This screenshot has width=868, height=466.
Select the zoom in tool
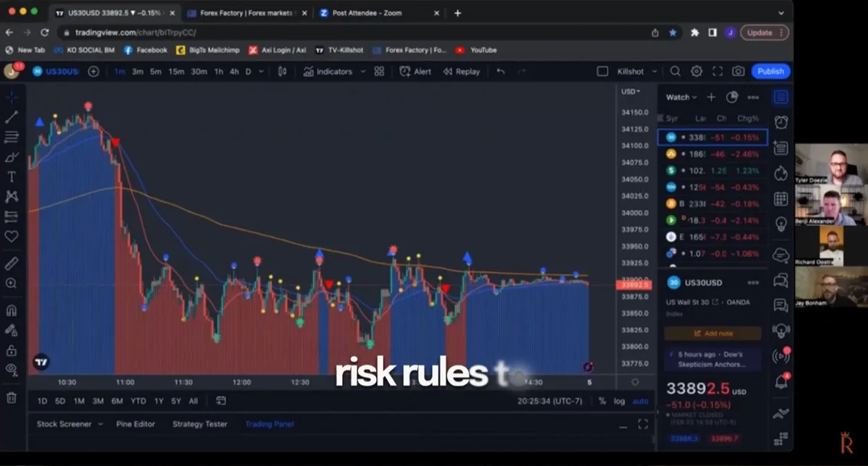[x=12, y=283]
